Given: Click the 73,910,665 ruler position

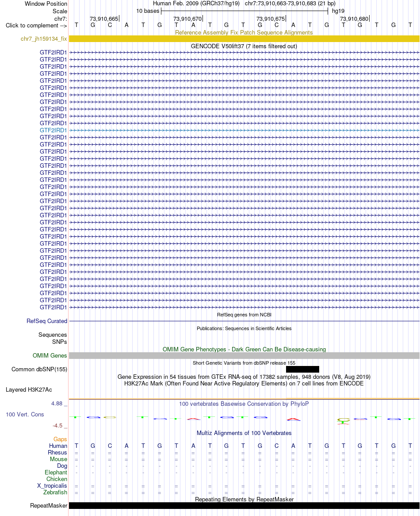Looking at the screenshot, I should (104, 19).
